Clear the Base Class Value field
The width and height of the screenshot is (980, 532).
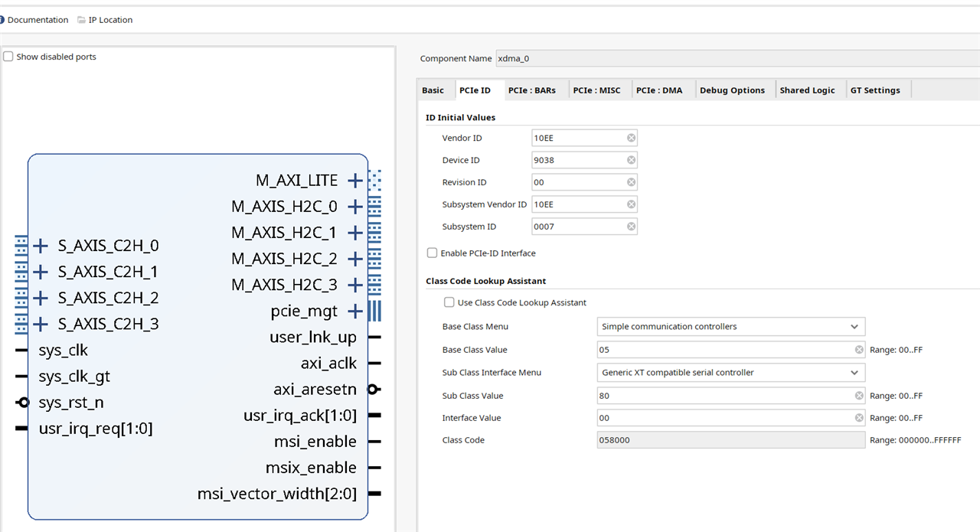(x=859, y=350)
